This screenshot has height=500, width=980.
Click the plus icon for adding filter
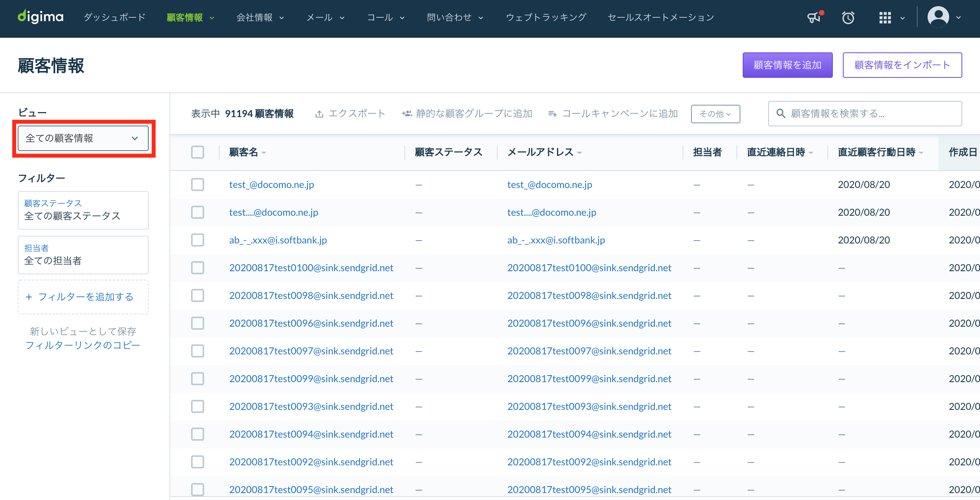(29, 297)
